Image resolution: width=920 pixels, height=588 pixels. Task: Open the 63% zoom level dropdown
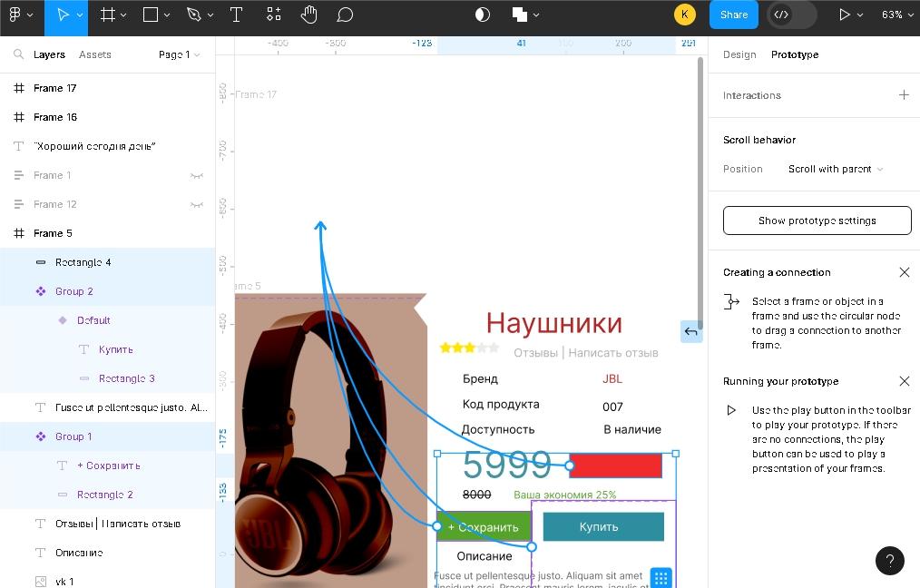tap(897, 15)
